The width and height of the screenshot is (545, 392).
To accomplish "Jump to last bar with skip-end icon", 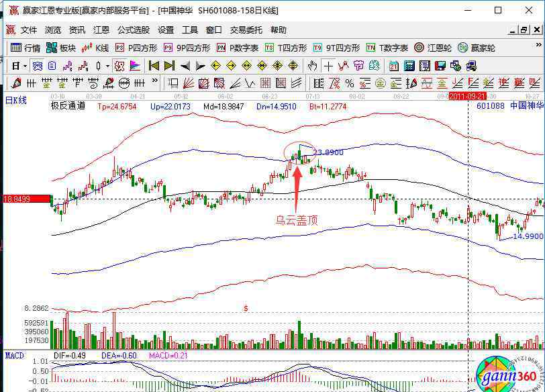I will coord(169,66).
